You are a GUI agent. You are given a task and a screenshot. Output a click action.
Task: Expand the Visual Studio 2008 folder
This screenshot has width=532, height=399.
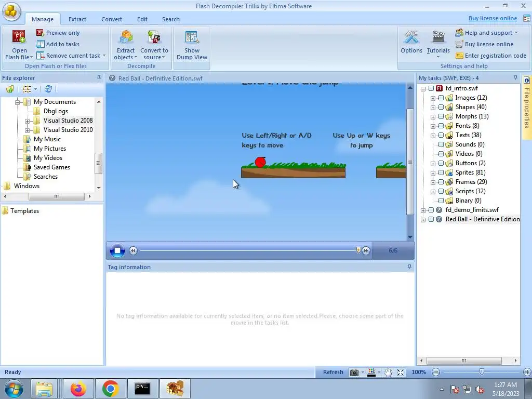27,121
